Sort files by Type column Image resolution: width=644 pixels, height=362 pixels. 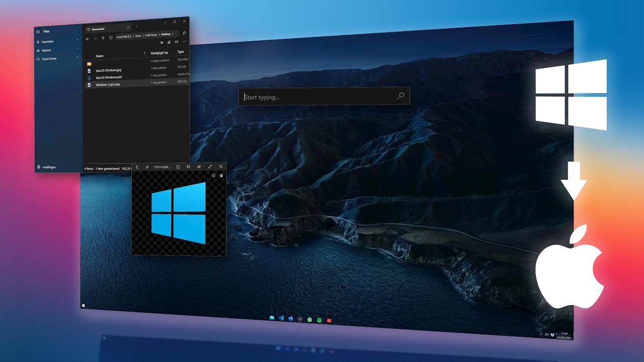coord(181,52)
